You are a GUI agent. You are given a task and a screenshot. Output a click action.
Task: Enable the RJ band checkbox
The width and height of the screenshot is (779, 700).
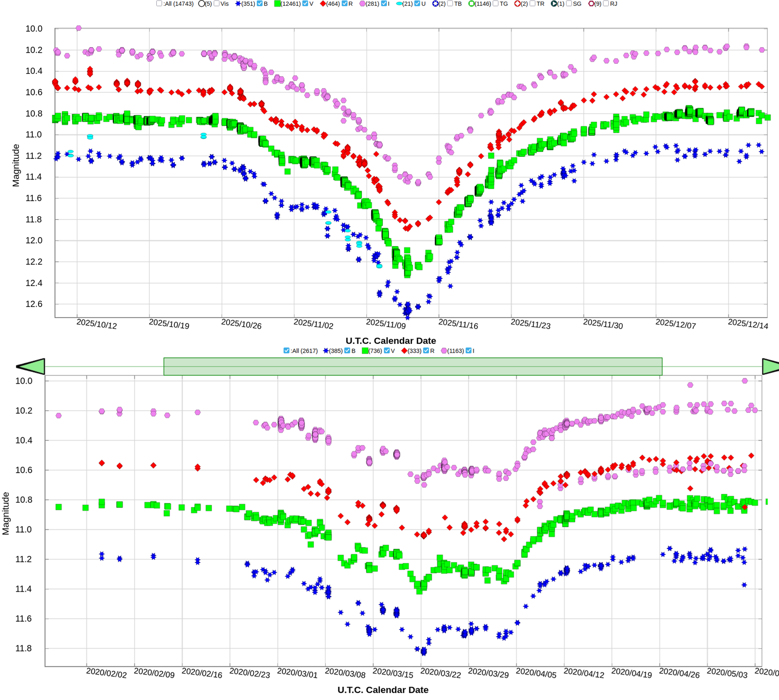[x=606, y=4]
